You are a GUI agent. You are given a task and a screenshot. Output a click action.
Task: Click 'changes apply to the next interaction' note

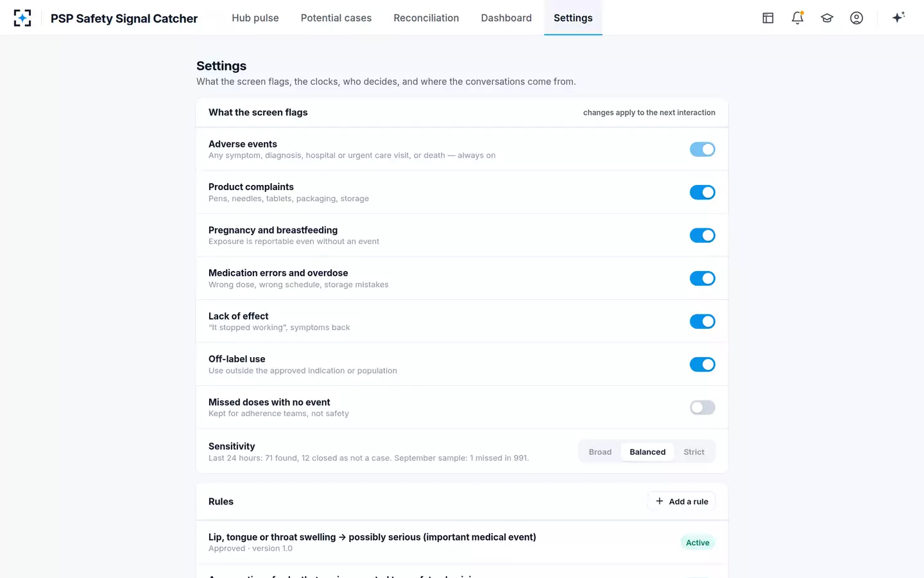649,112
